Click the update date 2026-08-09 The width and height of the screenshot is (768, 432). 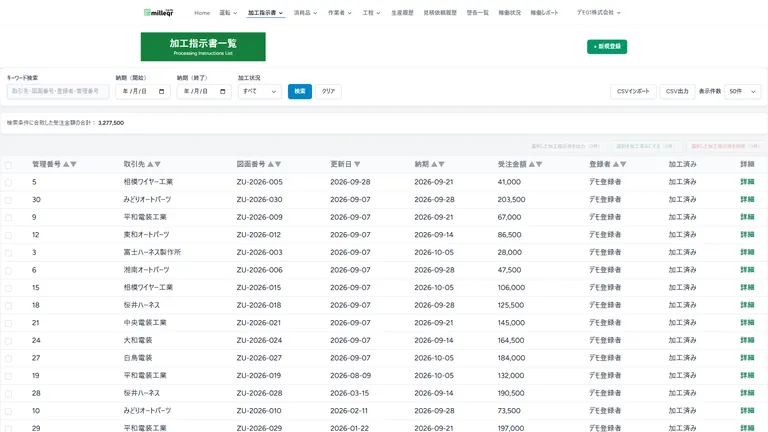[350, 376]
